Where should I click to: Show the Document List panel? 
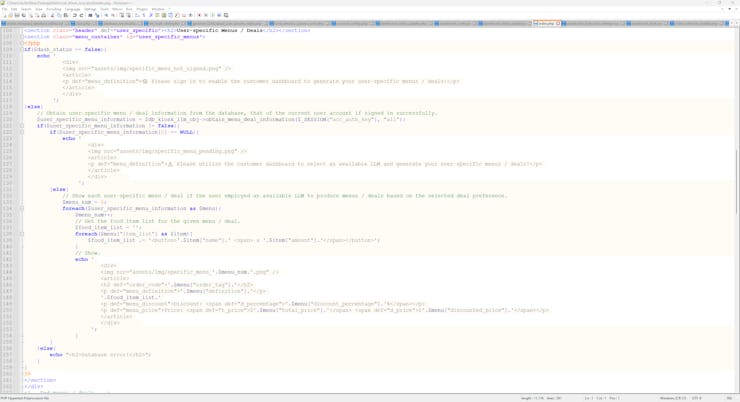click(170, 15)
